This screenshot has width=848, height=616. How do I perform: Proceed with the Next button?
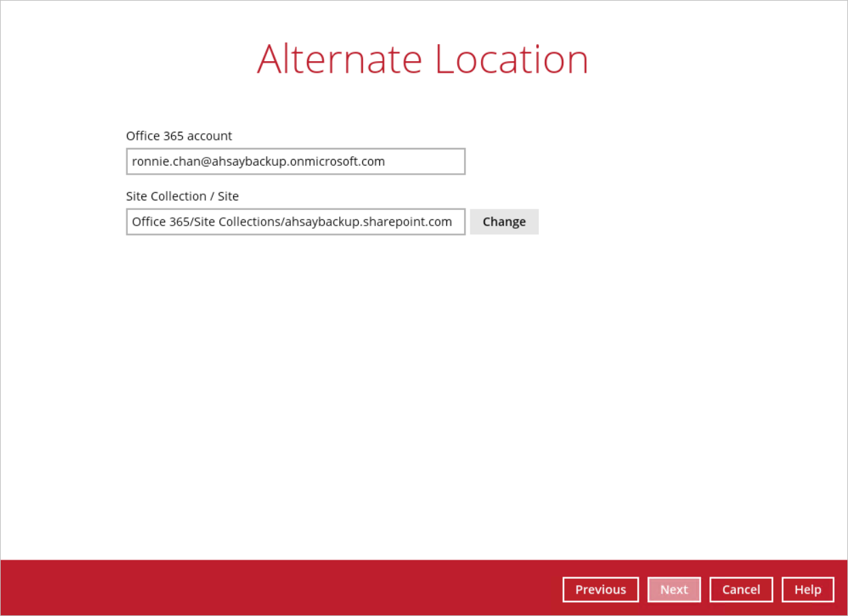(x=674, y=590)
